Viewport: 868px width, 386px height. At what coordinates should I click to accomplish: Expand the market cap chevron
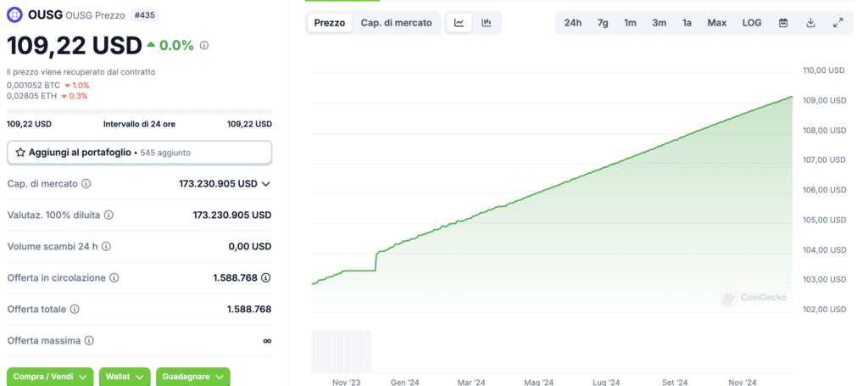(x=265, y=184)
